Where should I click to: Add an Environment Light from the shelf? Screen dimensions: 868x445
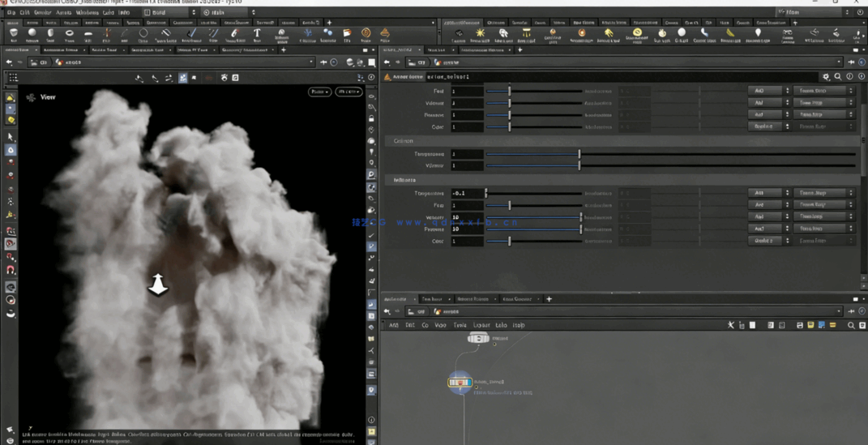[x=637, y=36]
